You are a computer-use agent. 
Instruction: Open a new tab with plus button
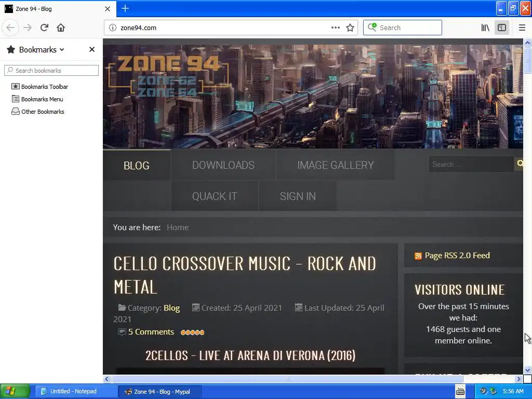coord(125,8)
